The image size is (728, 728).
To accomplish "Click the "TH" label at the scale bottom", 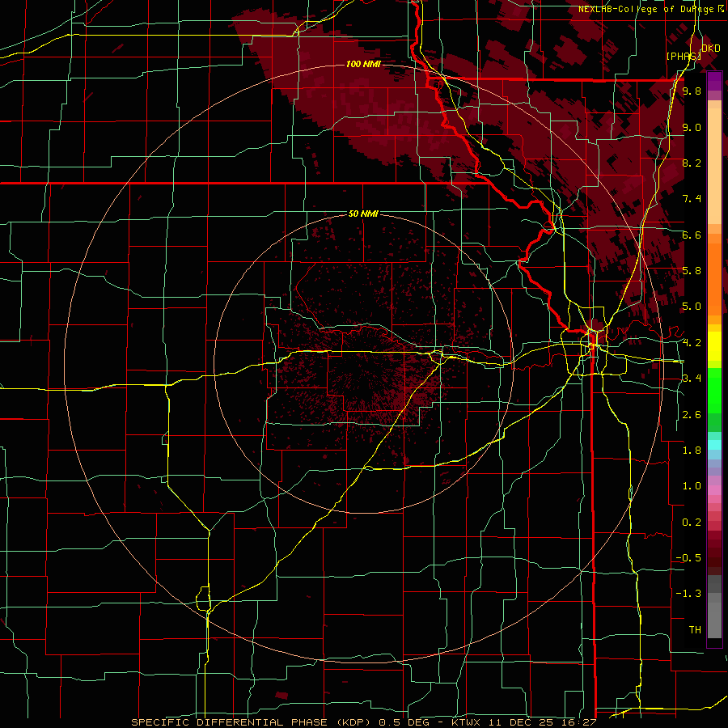I will pyautogui.click(x=695, y=630).
